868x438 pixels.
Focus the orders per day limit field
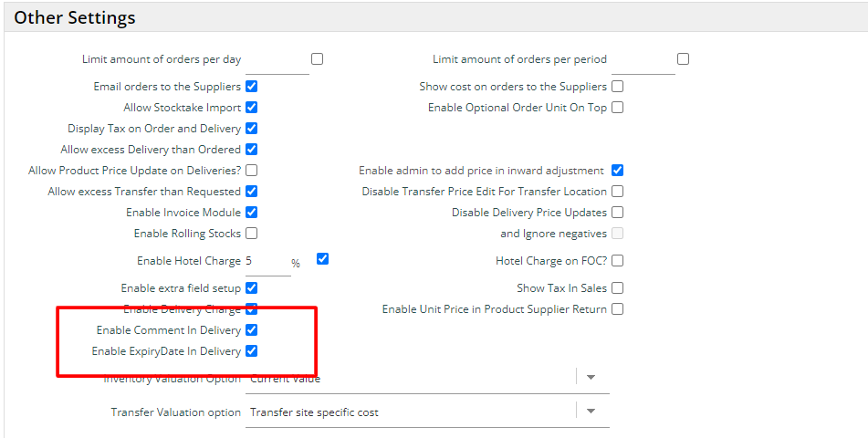277,61
